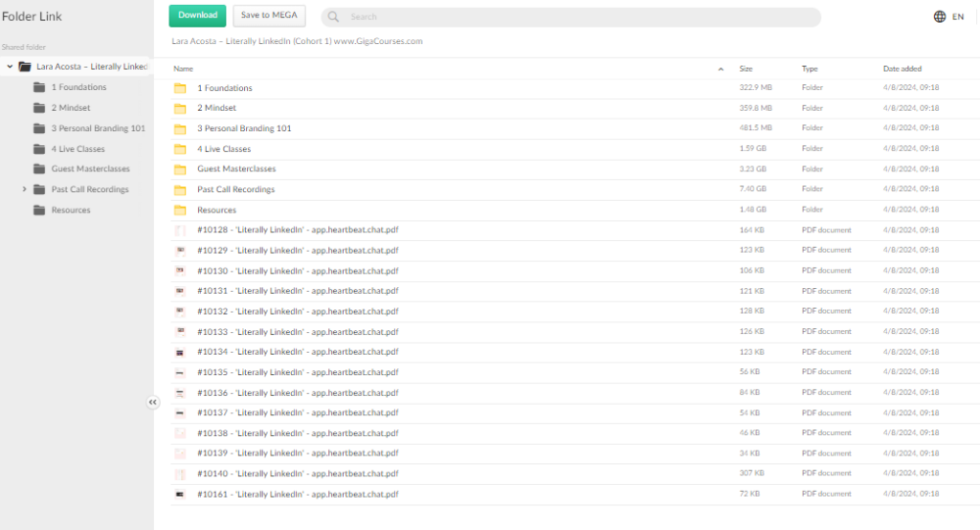Screen dimensions: 980x530
Task: Sort the file list by Size column
Action: click(746, 69)
